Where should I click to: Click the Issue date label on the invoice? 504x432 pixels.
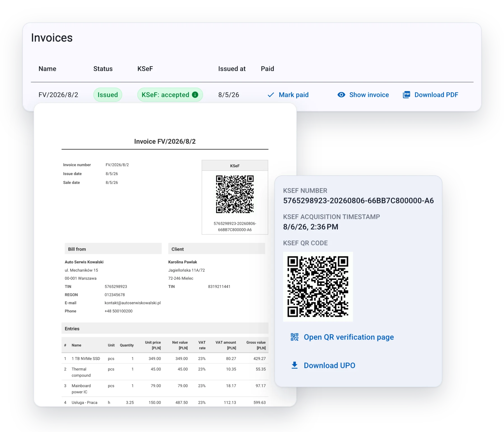tap(72, 174)
